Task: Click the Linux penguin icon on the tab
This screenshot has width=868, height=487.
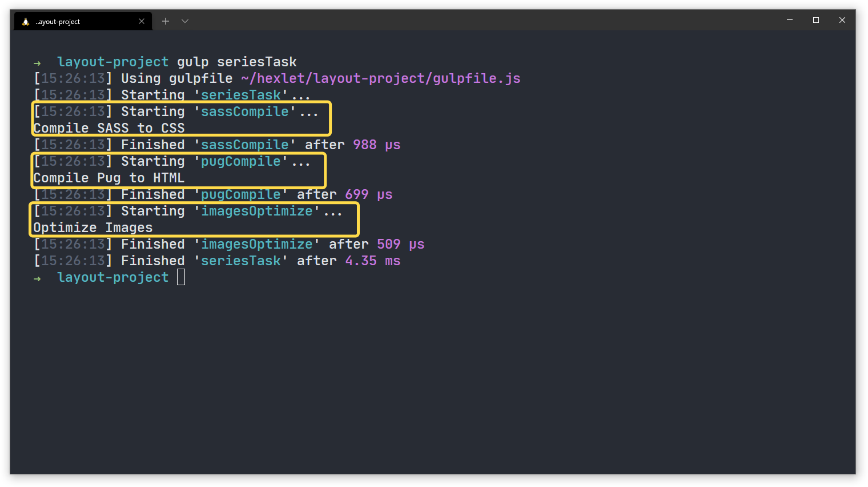Action: [25, 21]
